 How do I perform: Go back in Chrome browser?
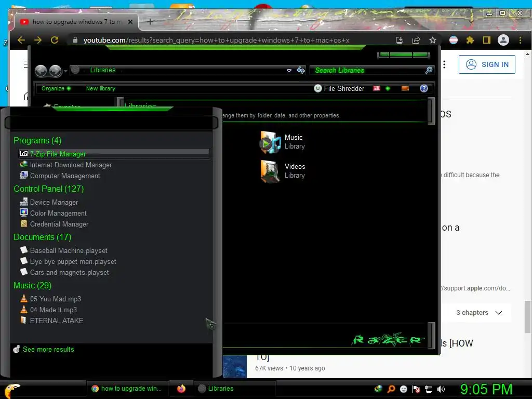[x=21, y=40]
